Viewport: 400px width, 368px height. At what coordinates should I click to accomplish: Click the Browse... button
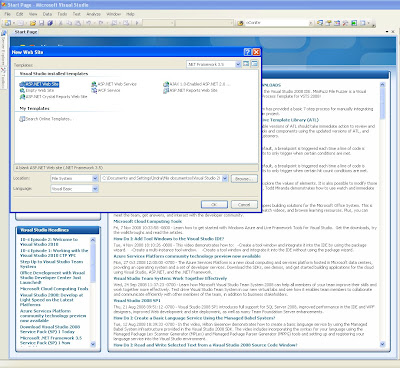pyautogui.click(x=244, y=179)
